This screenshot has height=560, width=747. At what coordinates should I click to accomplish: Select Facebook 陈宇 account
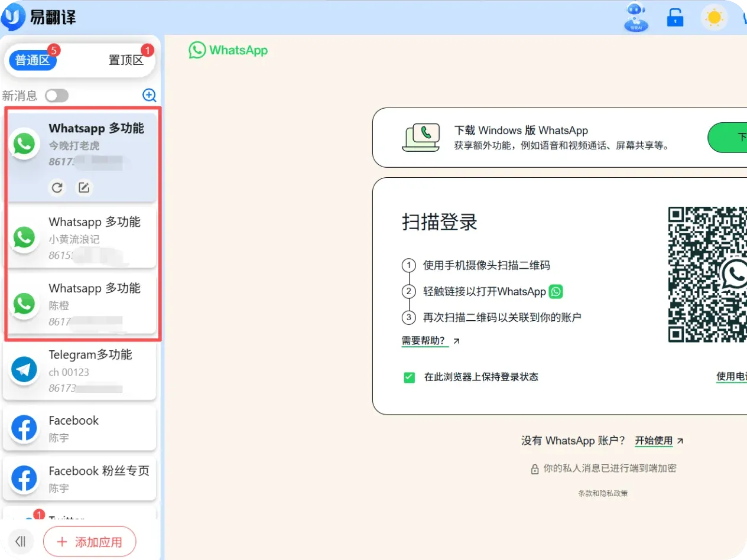pyautogui.click(x=80, y=428)
